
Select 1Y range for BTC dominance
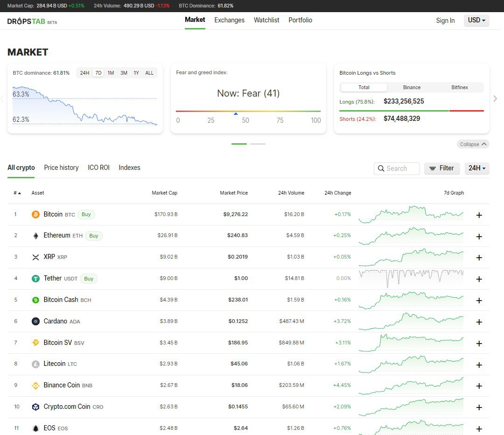[136, 73]
